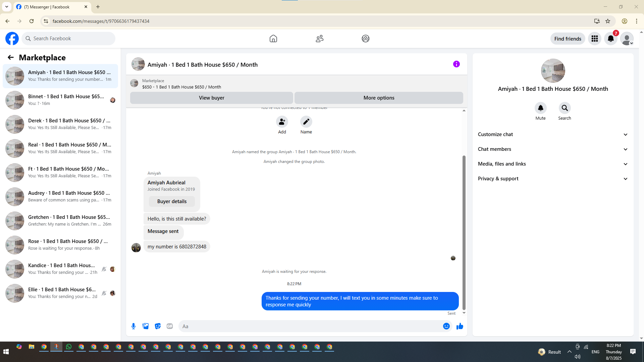Switch input language via ENG indicator
Screen dimensions: 644x362
[595, 352]
